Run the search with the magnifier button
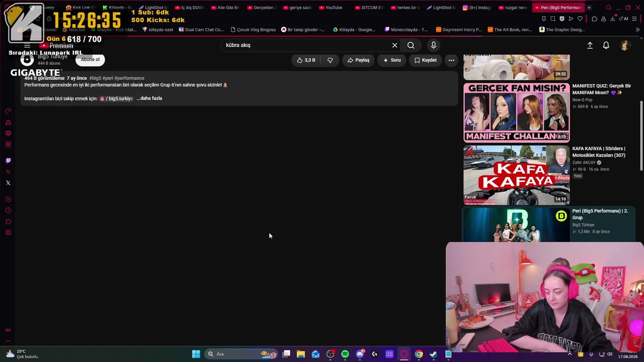644x362 pixels. coord(411,45)
